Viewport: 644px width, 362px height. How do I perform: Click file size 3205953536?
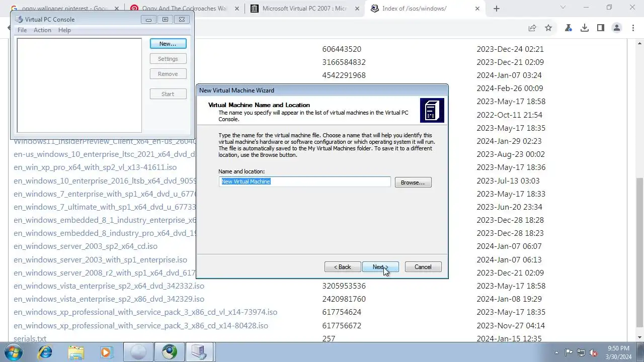pos(344,286)
